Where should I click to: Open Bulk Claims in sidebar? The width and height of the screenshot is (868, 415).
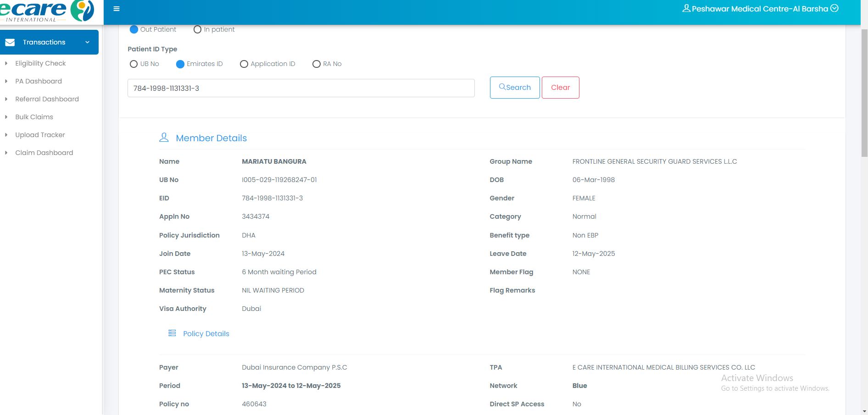34,117
